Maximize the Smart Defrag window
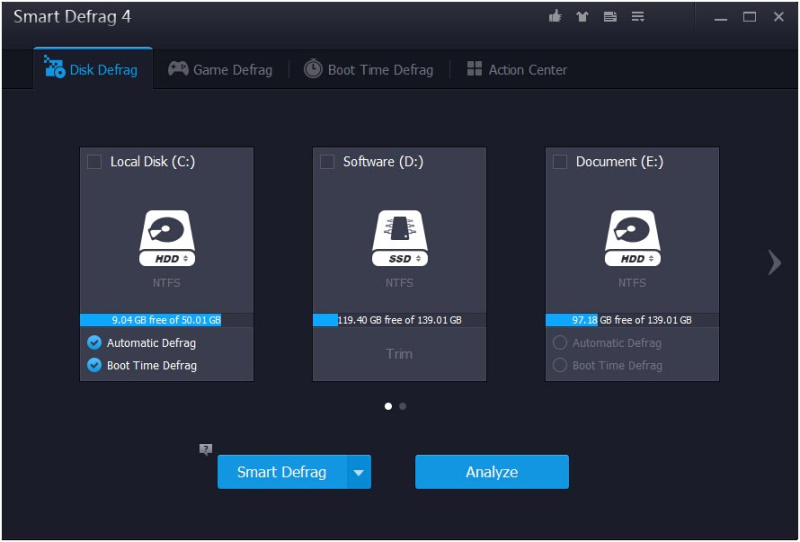The image size is (800, 542). pyautogui.click(x=749, y=17)
